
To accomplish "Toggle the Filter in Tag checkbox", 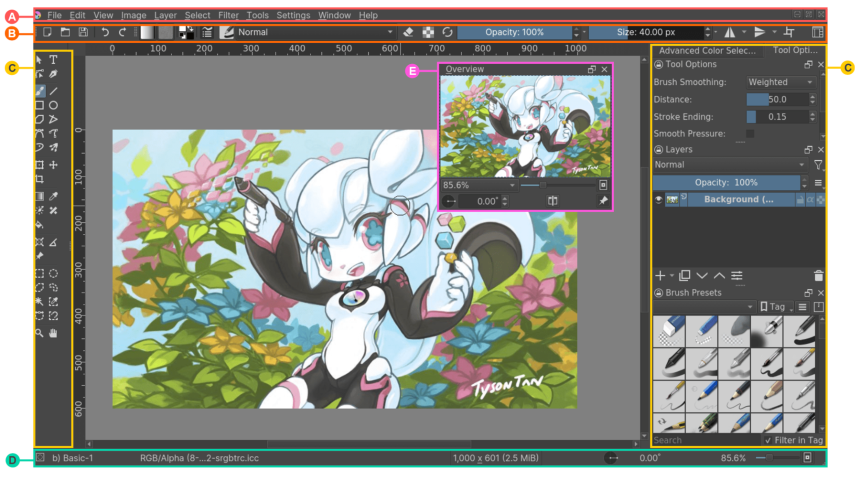I will tap(767, 440).
